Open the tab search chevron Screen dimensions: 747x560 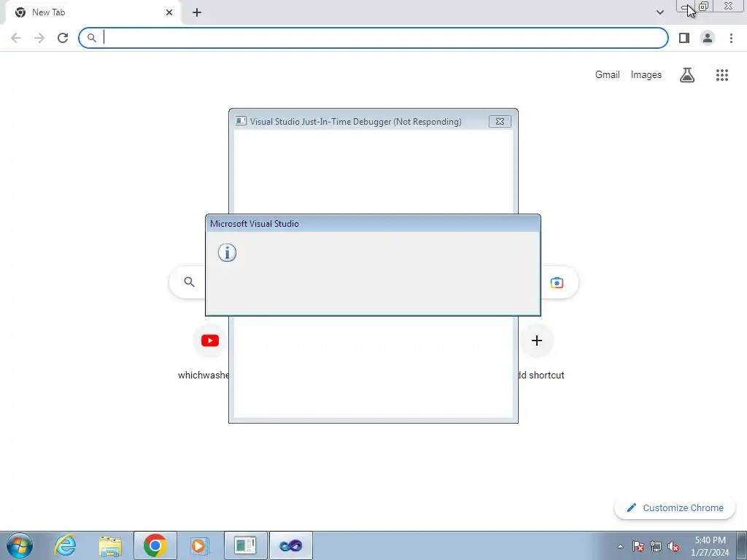pyautogui.click(x=659, y=12)
